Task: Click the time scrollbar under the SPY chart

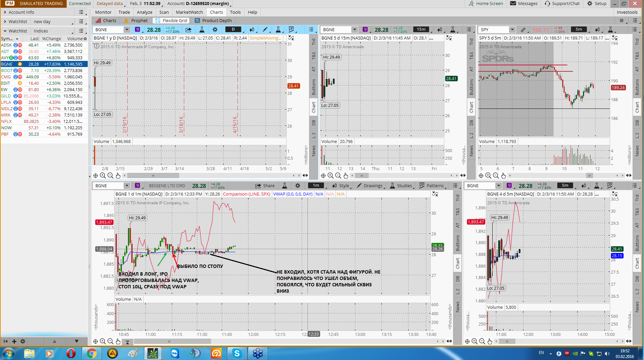Action: click(x=589, y=175)
